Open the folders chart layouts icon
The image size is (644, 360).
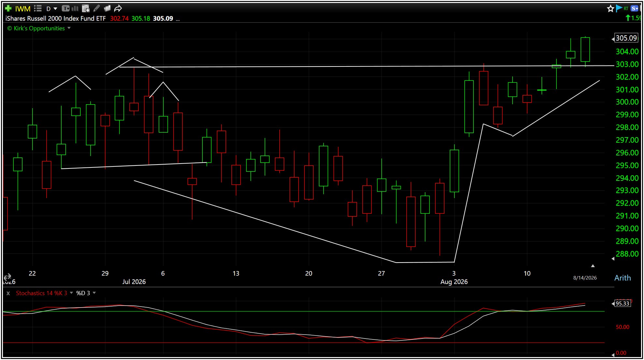pos(107,8)
